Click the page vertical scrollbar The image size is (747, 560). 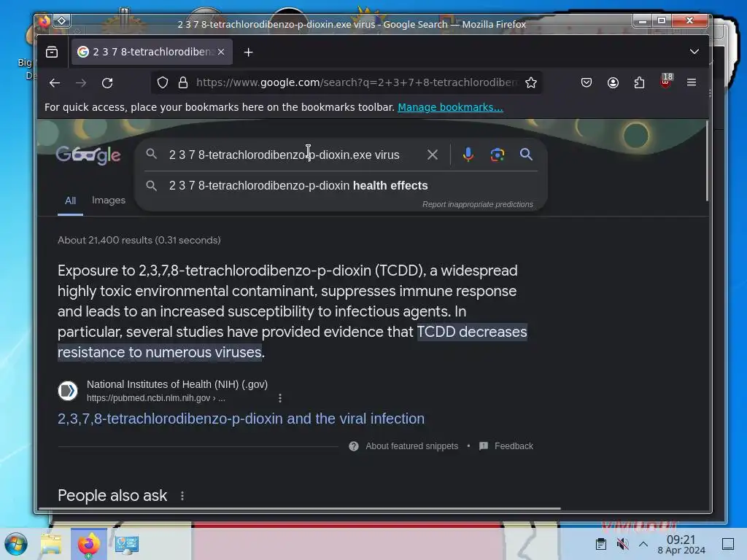click(707, 161)
